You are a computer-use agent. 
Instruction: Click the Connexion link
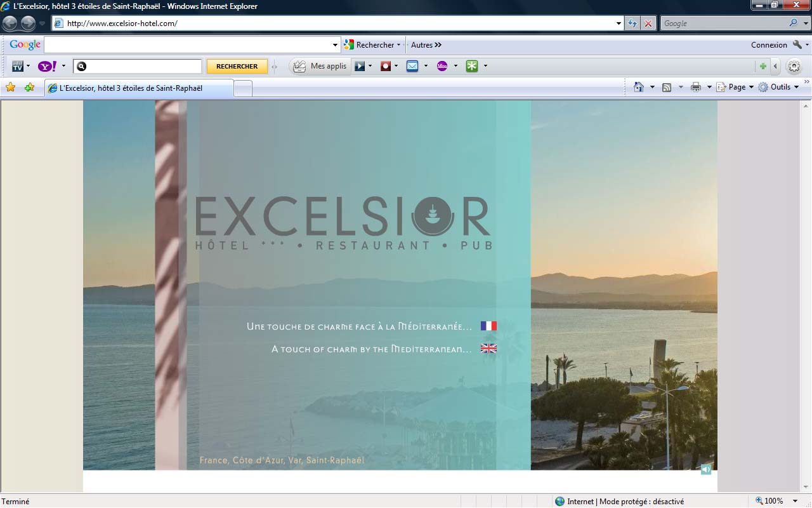coord(769,45)
